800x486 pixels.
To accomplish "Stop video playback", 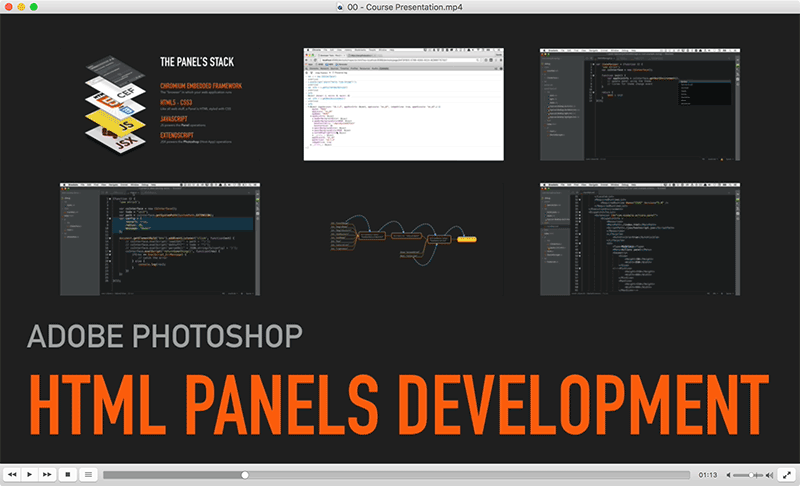I will [68, 475].
